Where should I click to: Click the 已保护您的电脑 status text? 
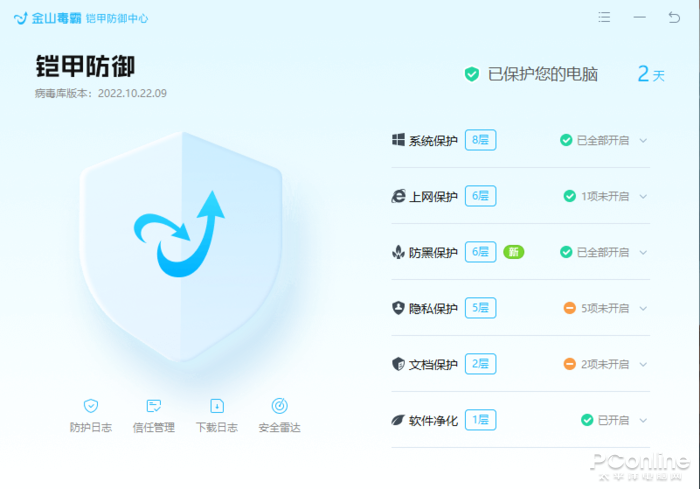(542, 74)
